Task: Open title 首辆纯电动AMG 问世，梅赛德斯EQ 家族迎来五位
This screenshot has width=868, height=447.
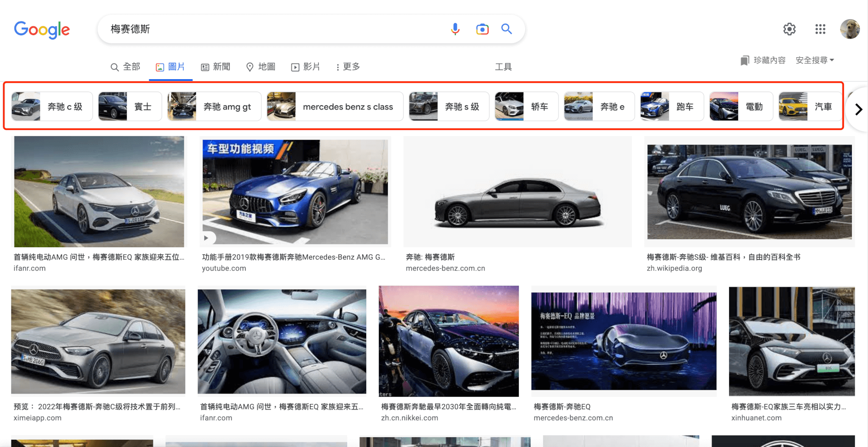Action: 99,257
